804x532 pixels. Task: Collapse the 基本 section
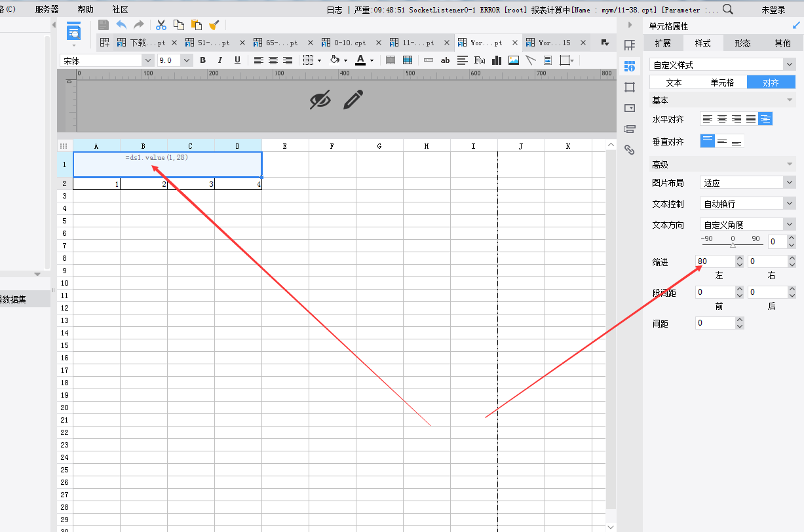click(x=789, y=100)
